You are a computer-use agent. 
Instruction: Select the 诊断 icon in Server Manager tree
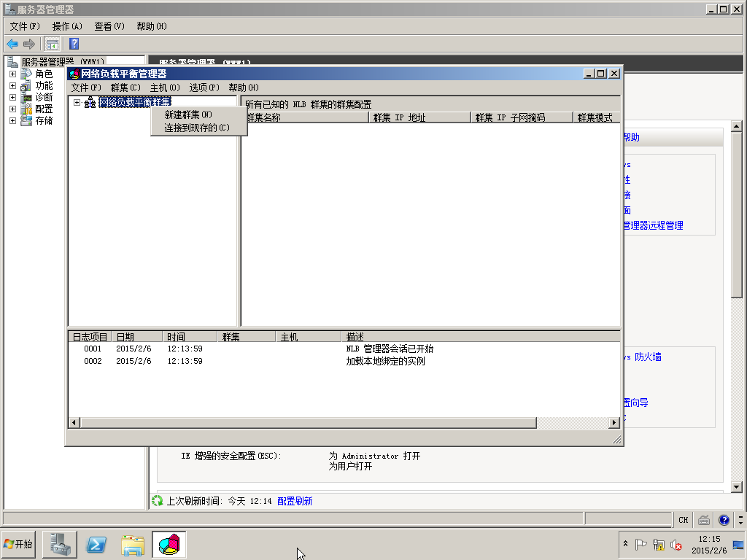[27, 97]
